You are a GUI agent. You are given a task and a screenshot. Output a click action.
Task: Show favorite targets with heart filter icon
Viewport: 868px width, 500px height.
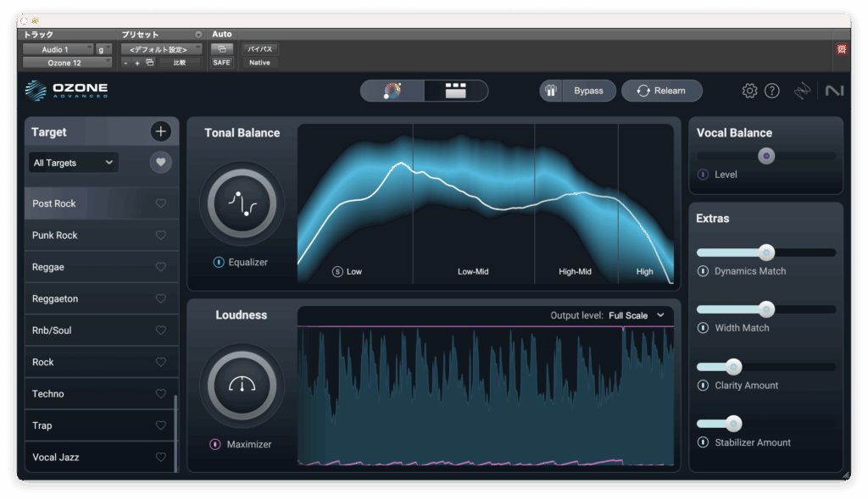[161, 162]
